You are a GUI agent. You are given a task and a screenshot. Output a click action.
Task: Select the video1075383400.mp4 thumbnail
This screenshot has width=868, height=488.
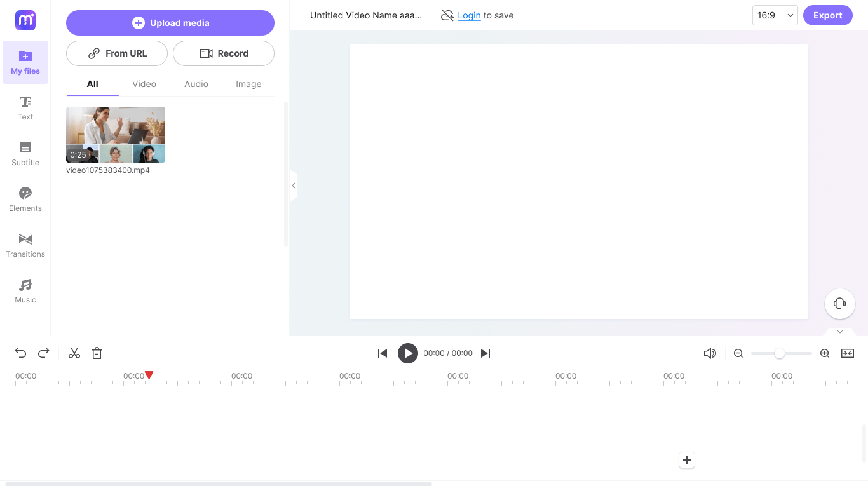[x=116, y=135]
